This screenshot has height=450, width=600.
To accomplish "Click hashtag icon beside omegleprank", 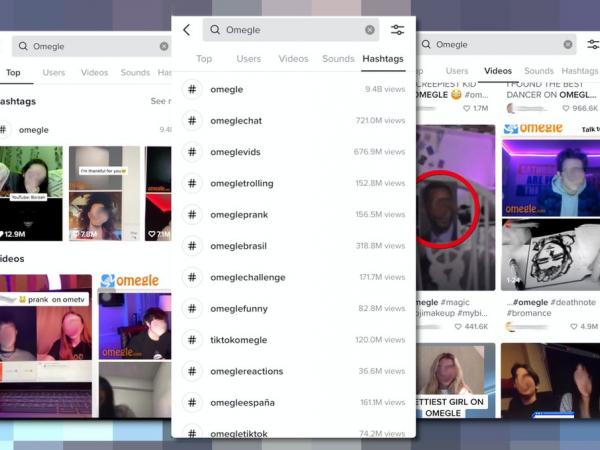I will point(192,215).
